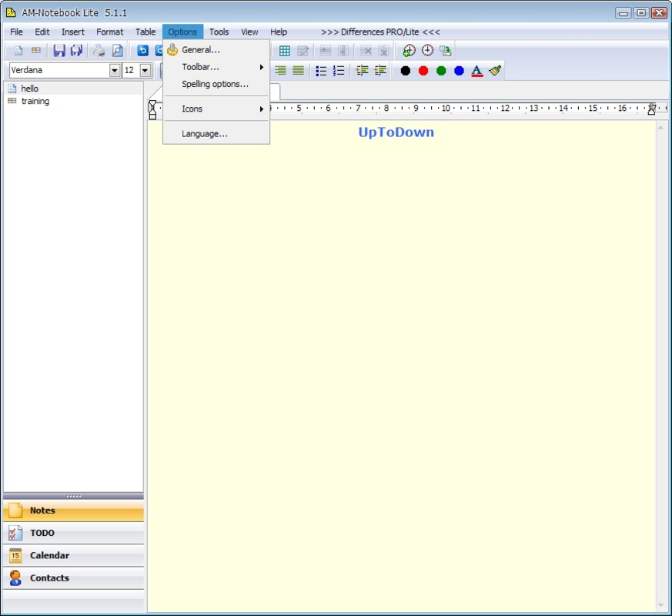The image size is (672, 616).
Task: Set text color to green
Action: click(x=441, y=71)
